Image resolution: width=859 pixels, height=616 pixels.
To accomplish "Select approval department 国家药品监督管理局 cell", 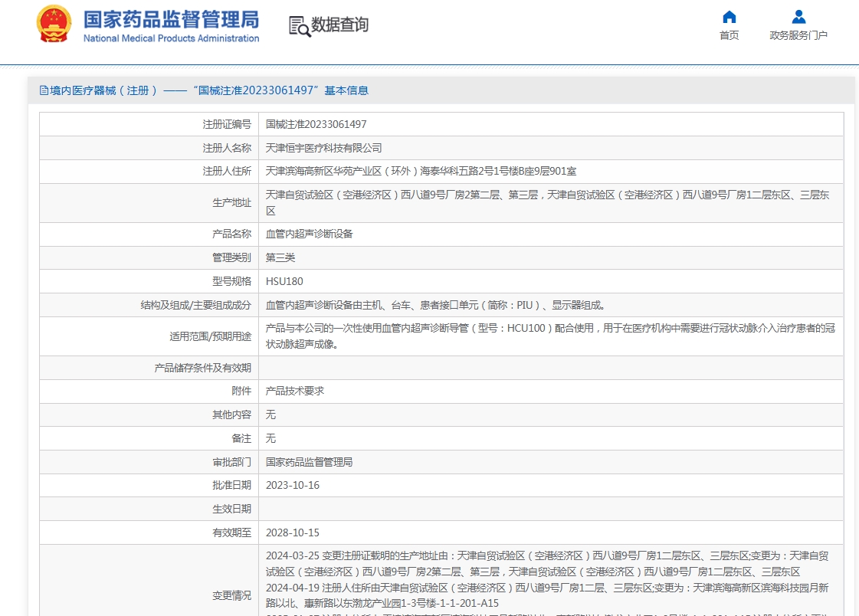I will (309, 462).
